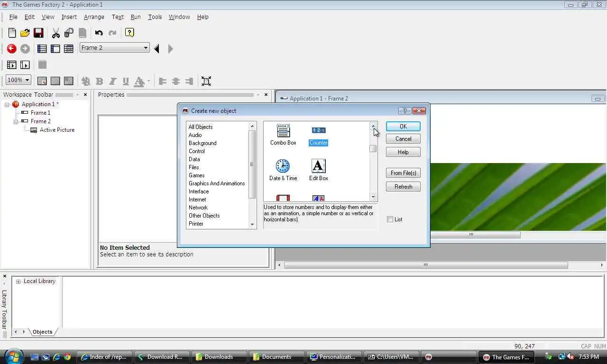Open the text color dropdown arrow
Screen dimensions: 607x364
[x=148, y=81]
